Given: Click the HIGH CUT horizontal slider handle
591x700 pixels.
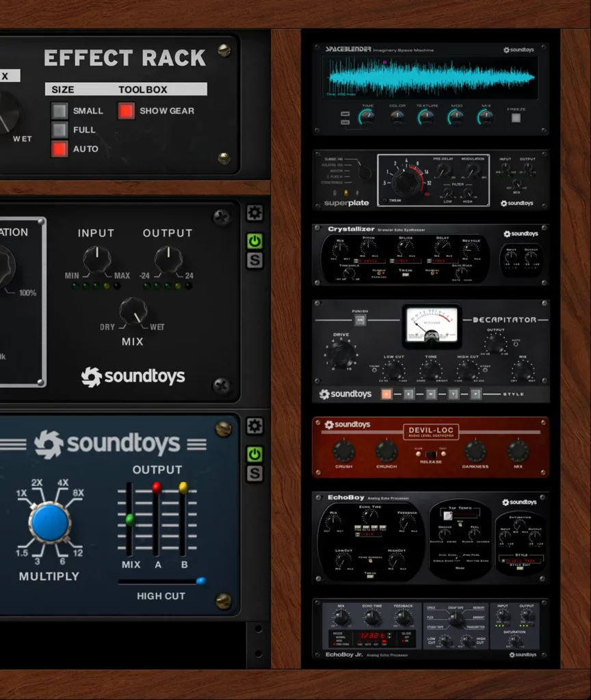Looking at the screenshot, I should pyautogui.click(x=200, y=581).
